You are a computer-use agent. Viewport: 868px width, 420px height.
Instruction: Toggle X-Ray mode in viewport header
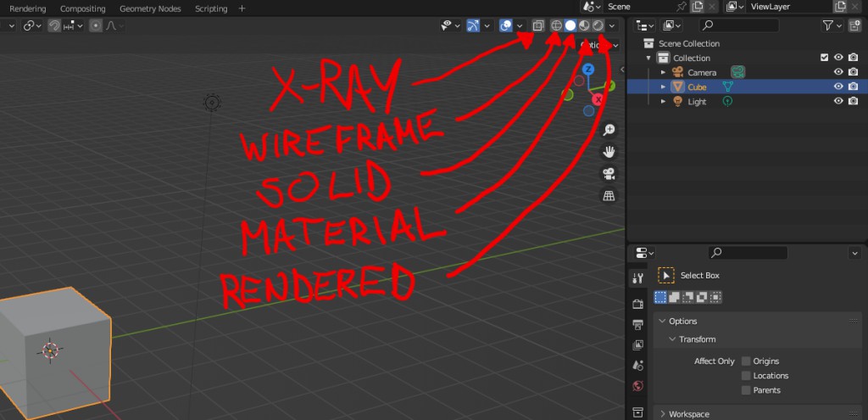coord(538,25)
